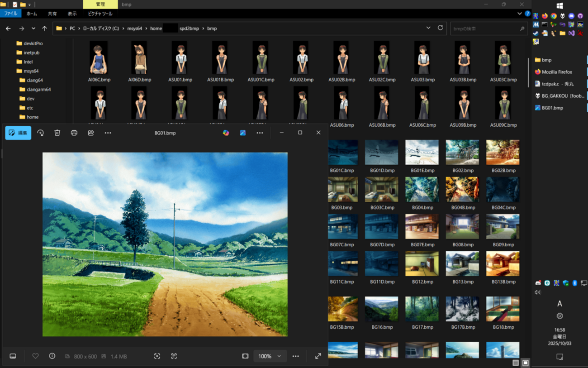The image size is (588, 368).
Task: Click the scan text icon in Photos
Action: (174, 356)
